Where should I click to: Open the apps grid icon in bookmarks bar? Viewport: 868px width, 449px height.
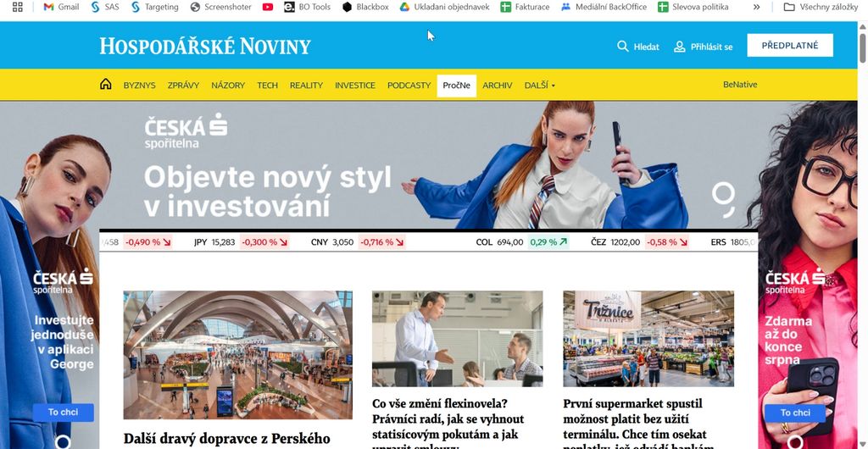click(17, 7)
